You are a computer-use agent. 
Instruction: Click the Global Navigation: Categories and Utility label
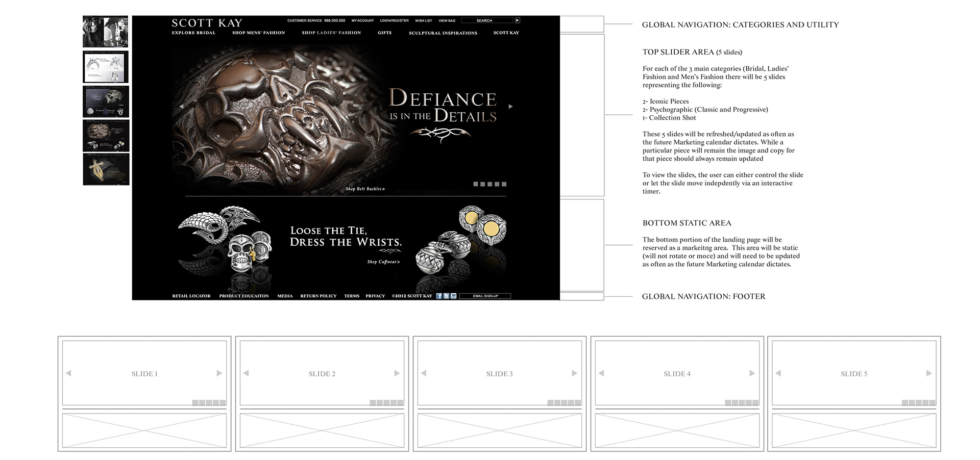click(740, 24)
